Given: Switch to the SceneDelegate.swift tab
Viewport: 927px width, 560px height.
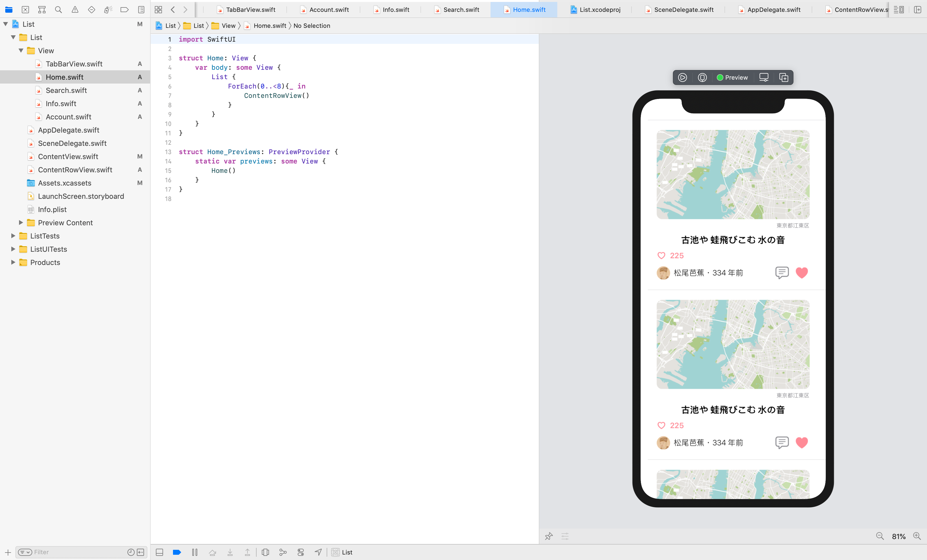Looking at the screenshot, I should click(683, 10).
